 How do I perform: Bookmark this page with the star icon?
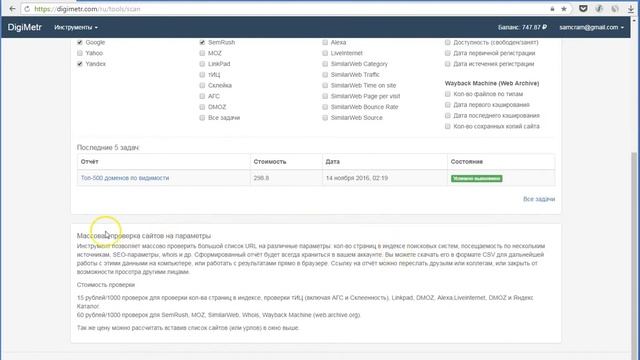pyautogui.click(x=564, y=9)
